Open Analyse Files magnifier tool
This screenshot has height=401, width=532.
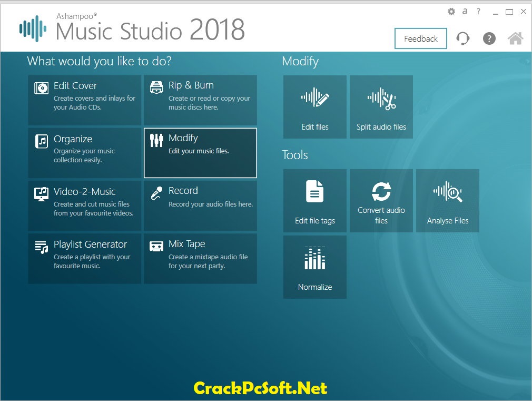[448, 201]
